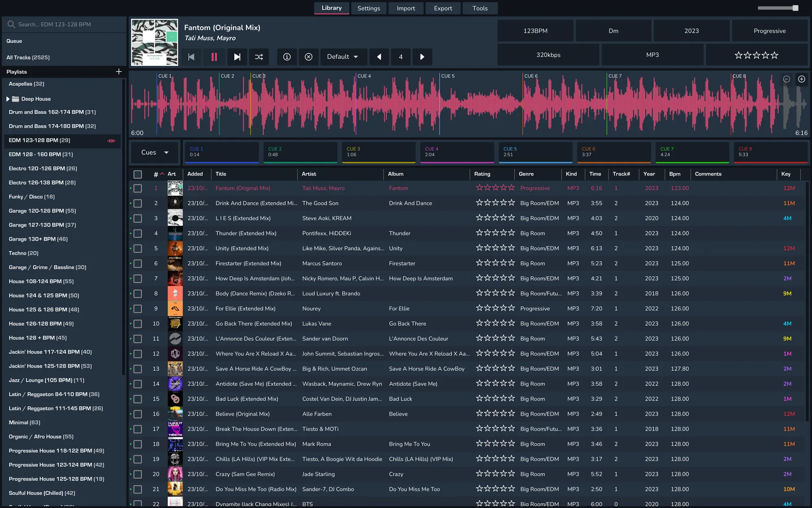This screenshot has width=812, height=508.
Task: Tick the checkbox for track 10
Action: tap(138, 323)
